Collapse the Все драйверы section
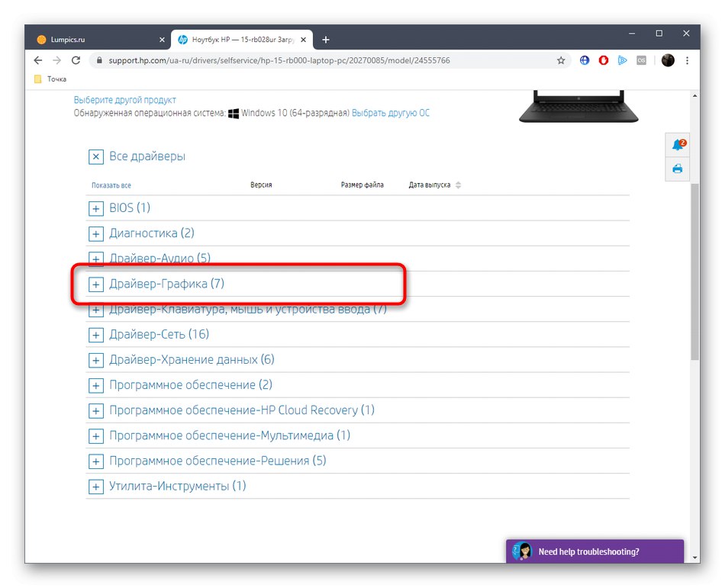Screen dimensions: 725x588 pyautogui.click(x=95, y=156)
